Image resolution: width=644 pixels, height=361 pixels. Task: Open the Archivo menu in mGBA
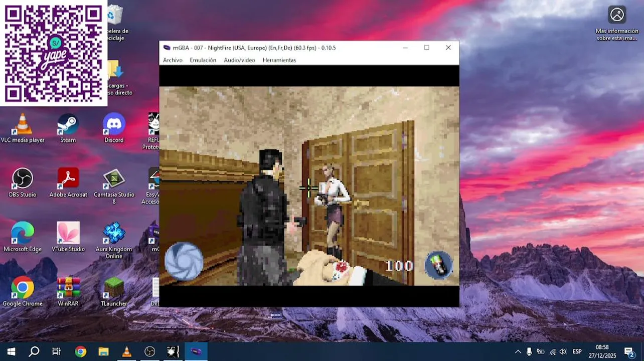tap(173, 60)
